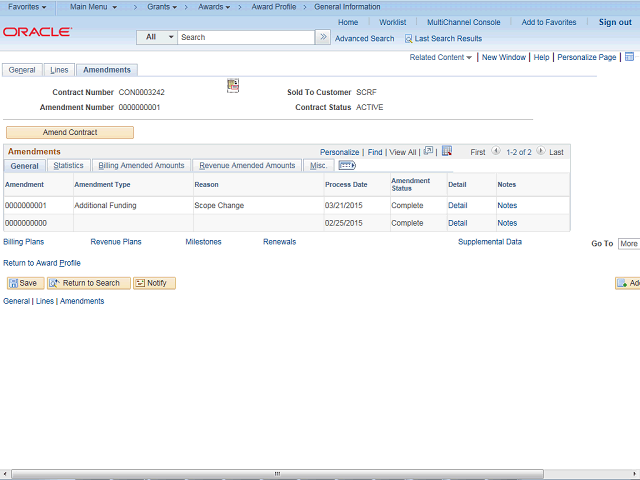Viewport: 640px width, 480px height.
Task: Click the Award Profile breadcrumb
Action: pos(273,7)
